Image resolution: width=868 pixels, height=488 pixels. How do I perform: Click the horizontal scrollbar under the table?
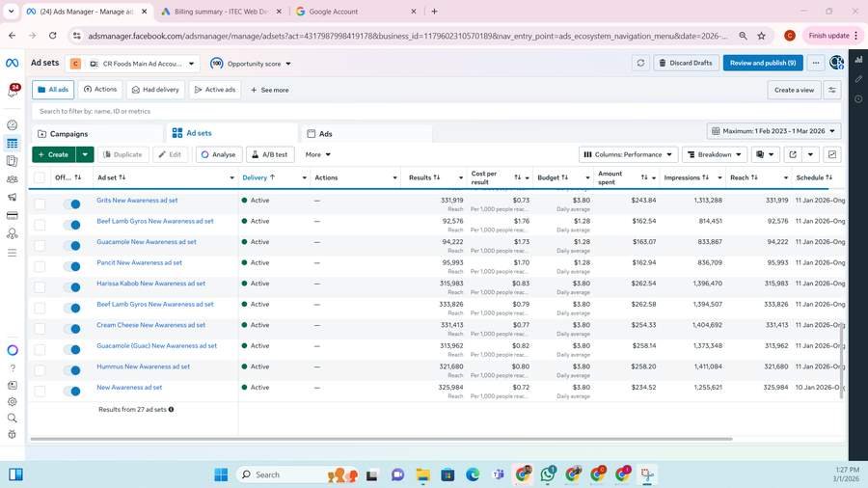(x=381, y=439)
